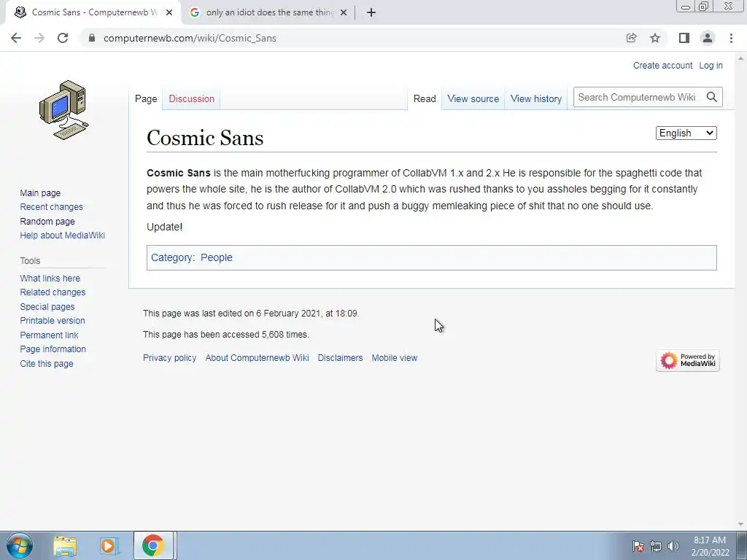
Task: Open Help about MediaWiki
Action: (x=63, y=236)
